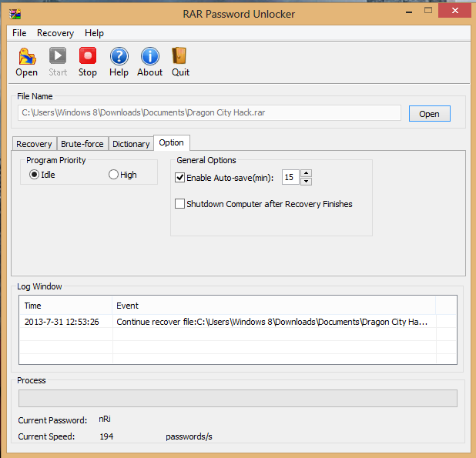Image resolution: width=476 pixels, height=458 pixels.
Task: Click the Open folder toolbar icon
Action: tap(27, 56)
